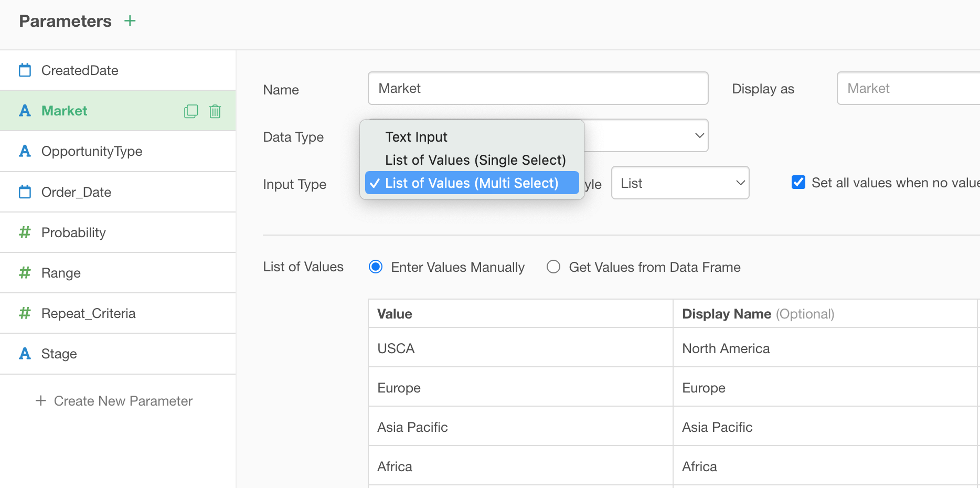Click the Name input field containing Market
The height and width of the screenshot is (488, 980).
(538, 88)
